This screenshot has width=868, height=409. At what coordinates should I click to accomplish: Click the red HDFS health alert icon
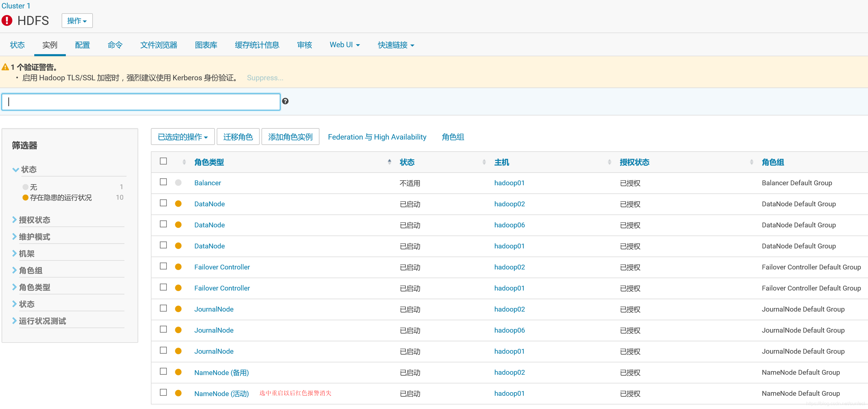(7, 20)
